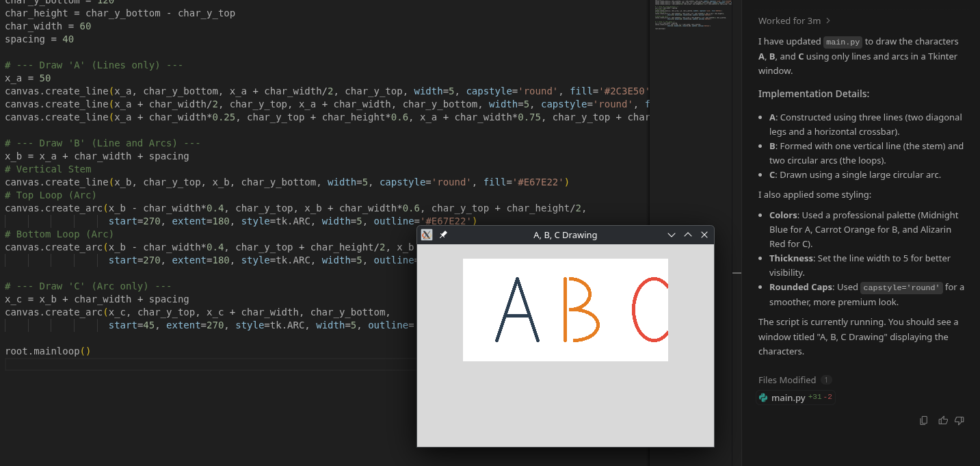The image size is (980, 466).
Task: Click the 'char_width = 60' line
Action: [x=48, y=26]
